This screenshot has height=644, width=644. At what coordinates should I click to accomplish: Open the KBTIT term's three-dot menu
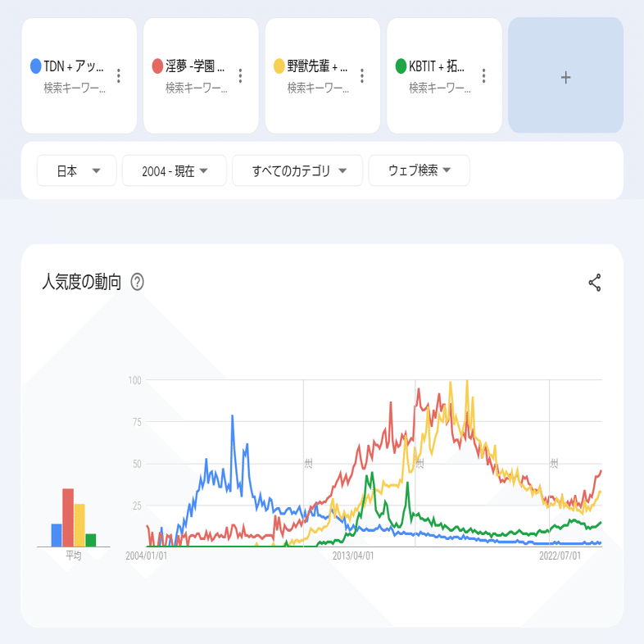click(x=483, y=76)
